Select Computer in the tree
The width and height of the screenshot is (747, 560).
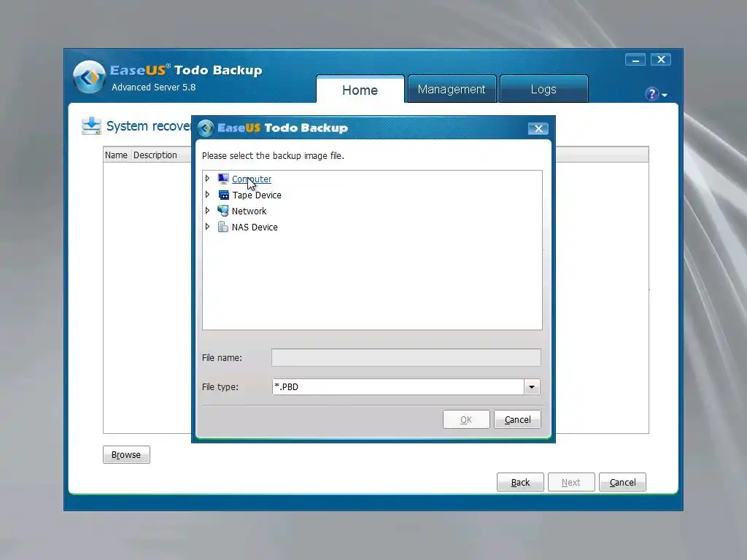click(252, 179)
